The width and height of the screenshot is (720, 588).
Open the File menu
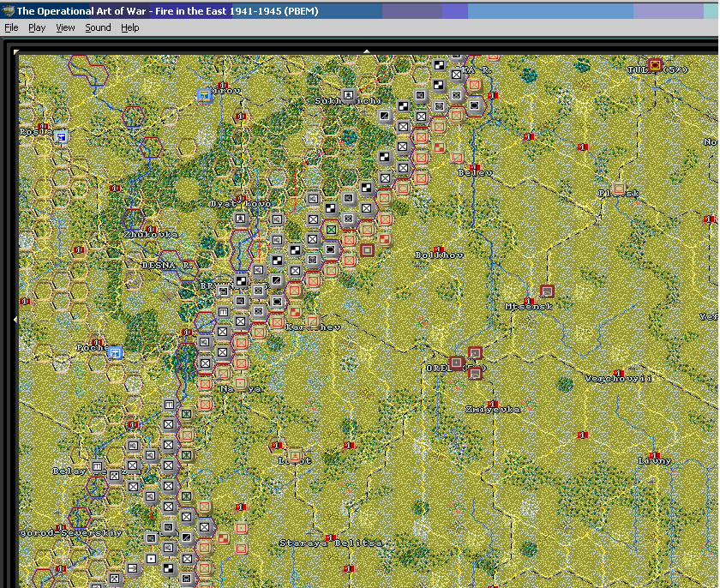pos(11,27)
